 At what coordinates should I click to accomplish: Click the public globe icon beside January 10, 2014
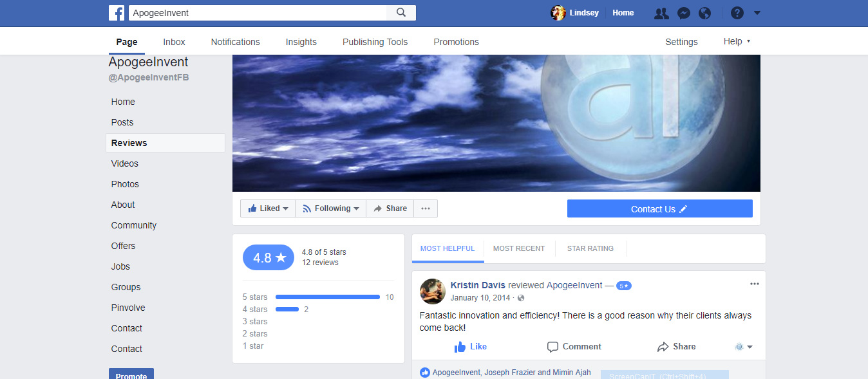[x=521, y=298]
